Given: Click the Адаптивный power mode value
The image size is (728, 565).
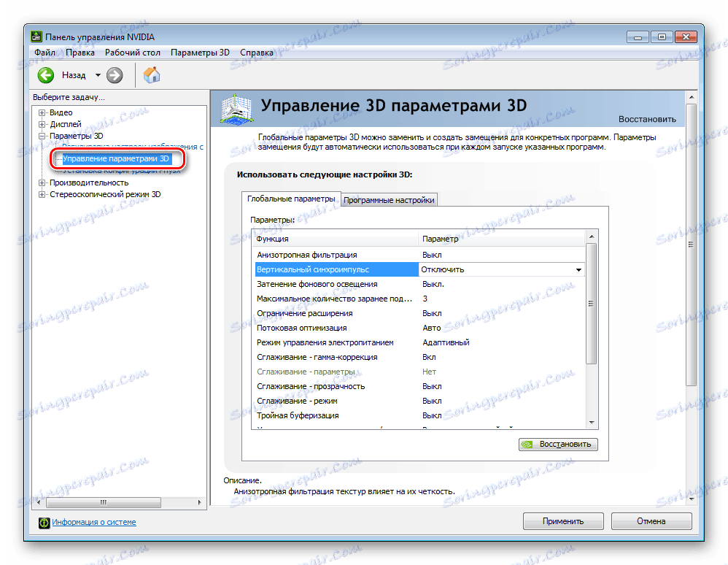Looking at the screenshot, I should pyautogui.click(x=446, y=342).
